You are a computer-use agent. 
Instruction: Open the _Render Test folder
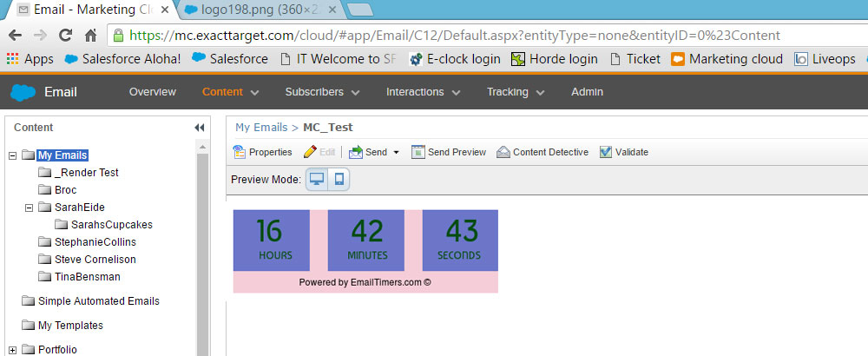(x=86, y=173)
